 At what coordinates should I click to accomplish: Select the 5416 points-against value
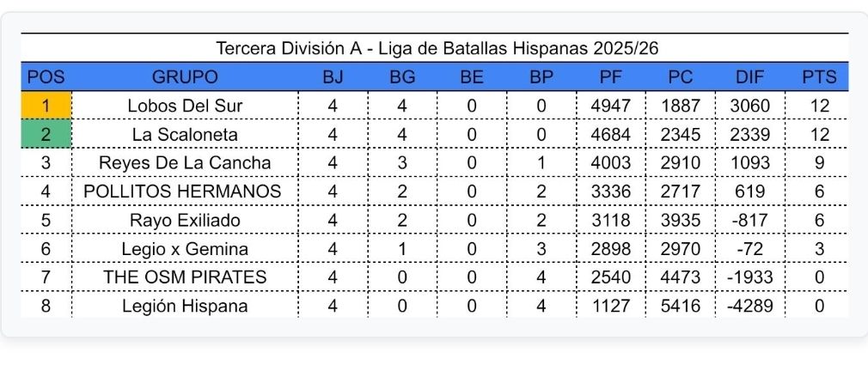681,306
